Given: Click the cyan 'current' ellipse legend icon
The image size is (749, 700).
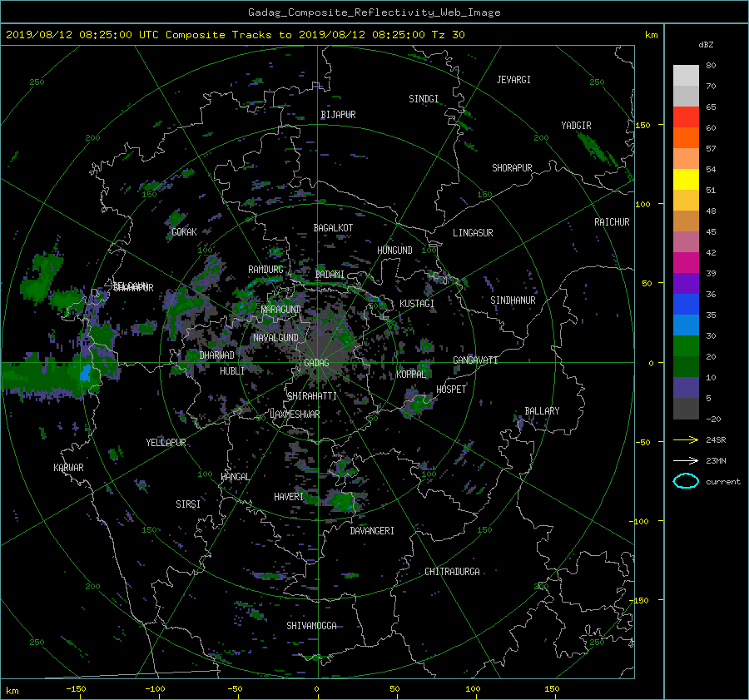Looking at the screenshot, I should (686, 481).
